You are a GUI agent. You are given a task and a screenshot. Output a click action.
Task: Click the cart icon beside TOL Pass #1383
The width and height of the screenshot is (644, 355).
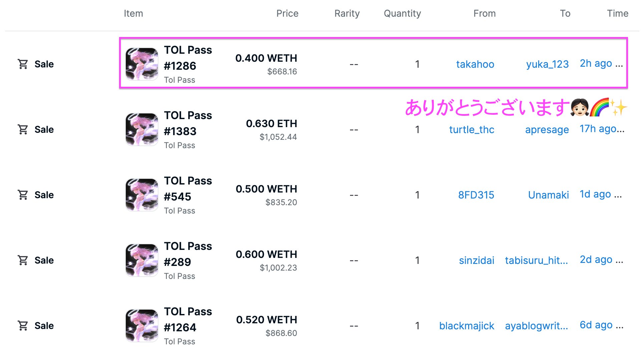[23, 129]
